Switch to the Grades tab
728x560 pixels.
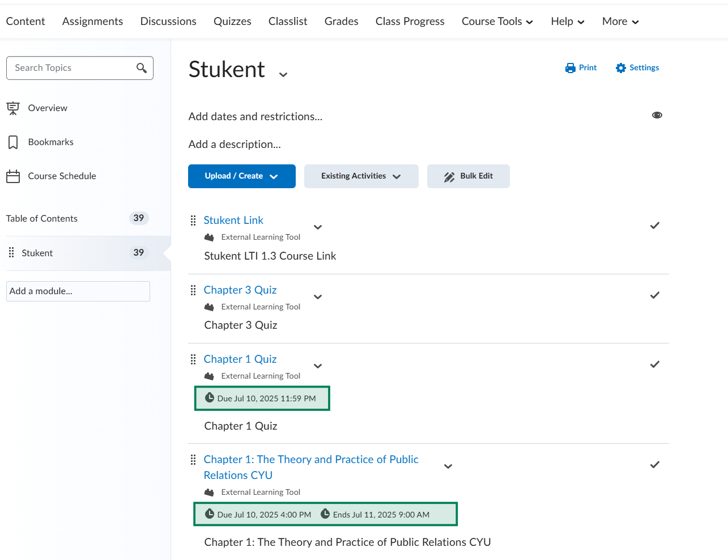click(x=341, y=22)
